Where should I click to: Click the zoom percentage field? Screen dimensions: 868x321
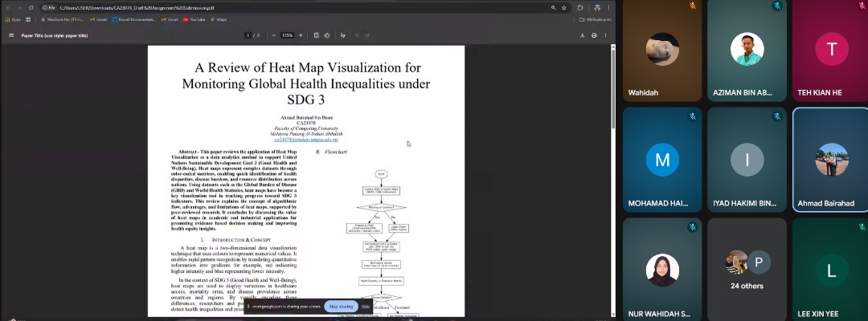click(288, 35)
